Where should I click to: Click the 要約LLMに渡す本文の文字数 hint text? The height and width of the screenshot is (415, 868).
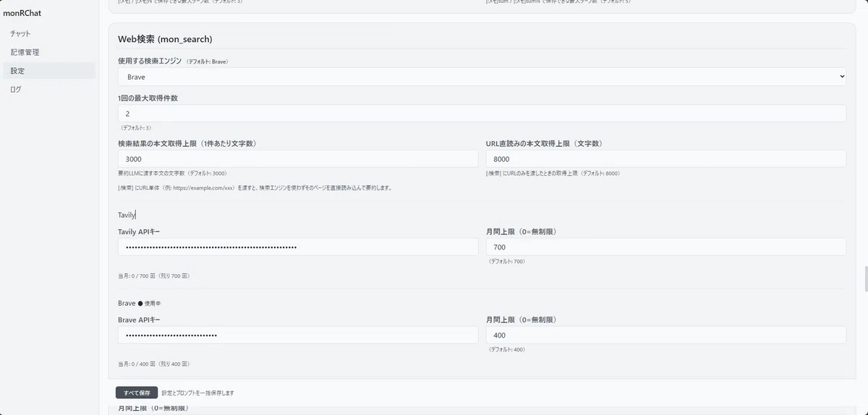coord(173,174)
